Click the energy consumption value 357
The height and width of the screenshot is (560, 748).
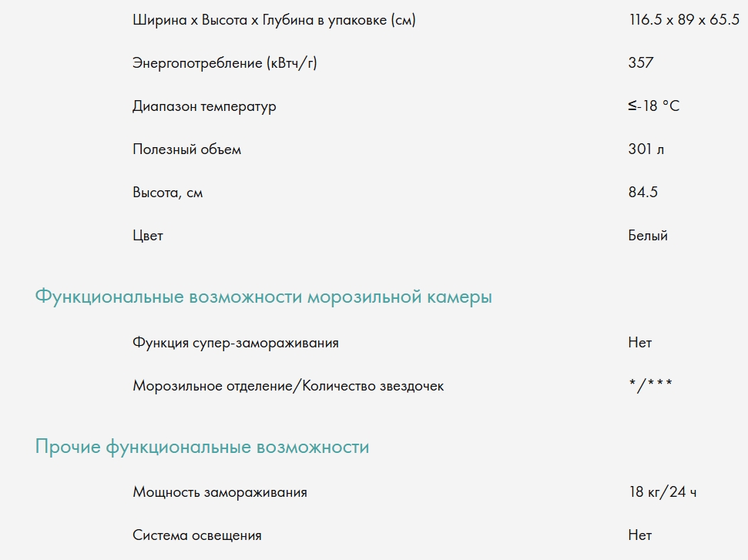coord(641,63)
